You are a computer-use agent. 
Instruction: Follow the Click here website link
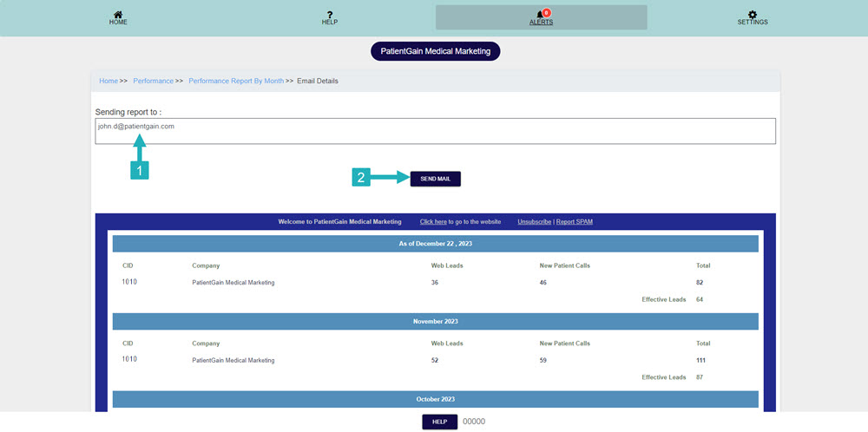pyautogui.click(x=433, y=222)
